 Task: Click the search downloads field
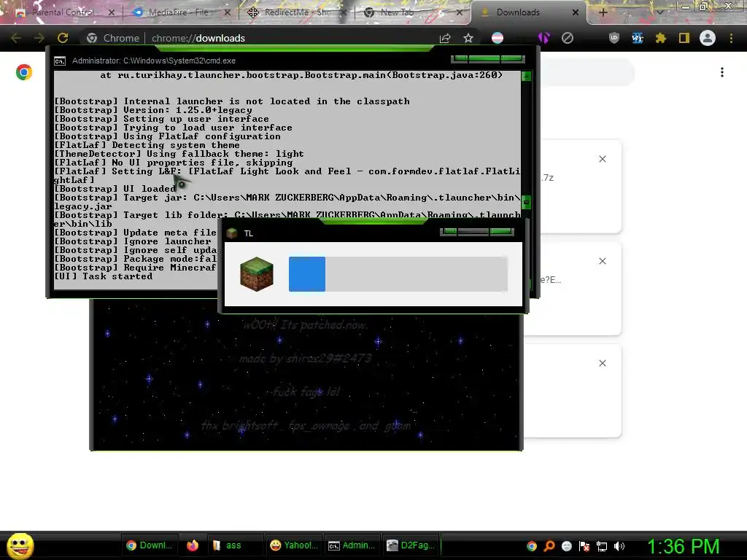point(587,72)
